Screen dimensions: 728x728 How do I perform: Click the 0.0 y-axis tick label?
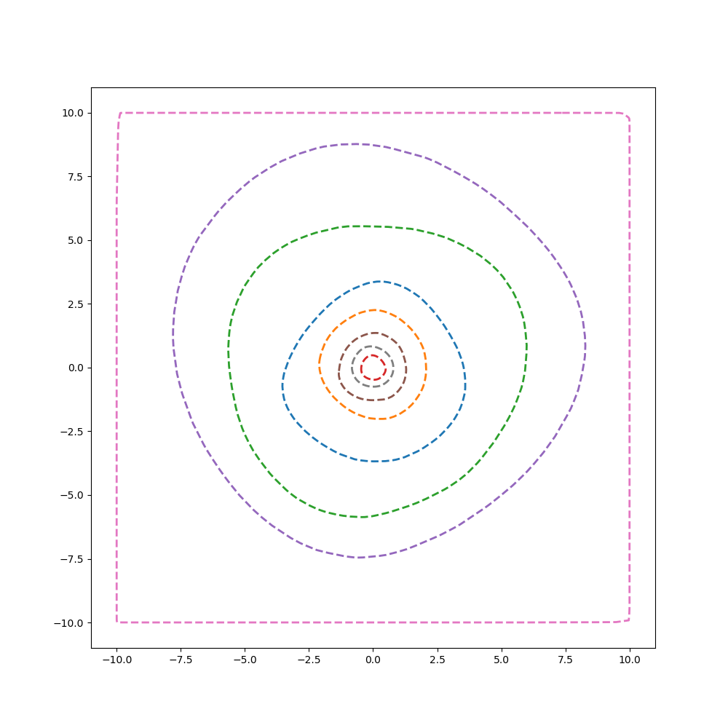76,368
